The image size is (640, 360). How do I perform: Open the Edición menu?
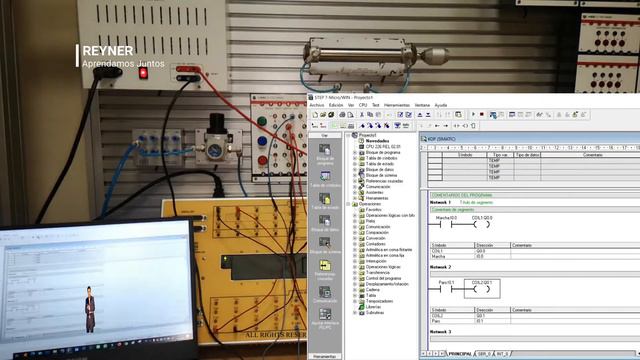(x=336, y=105)
